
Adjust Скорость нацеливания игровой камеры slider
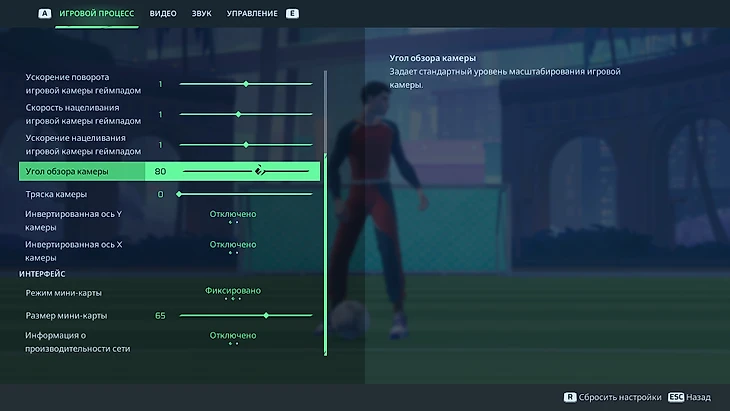pyautogui.click(x=246, y=114)
